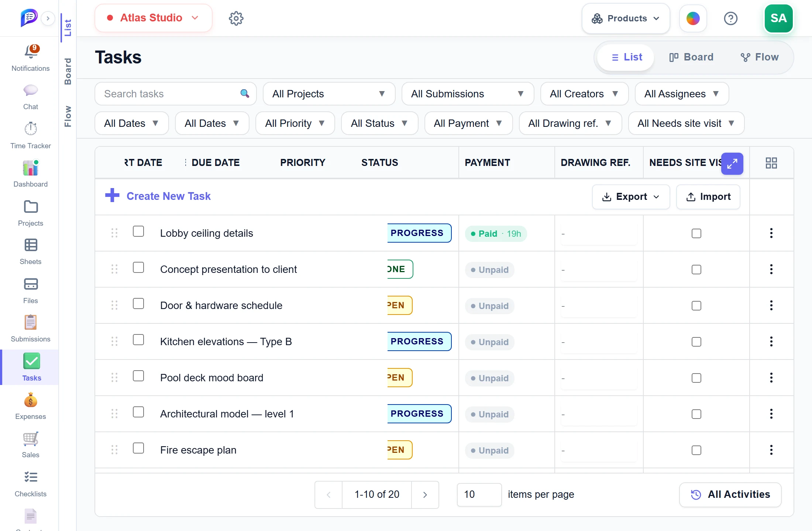Expand the All Drawing ref. filter
This screenshot has width=812, height=531.
click(570, 123)
